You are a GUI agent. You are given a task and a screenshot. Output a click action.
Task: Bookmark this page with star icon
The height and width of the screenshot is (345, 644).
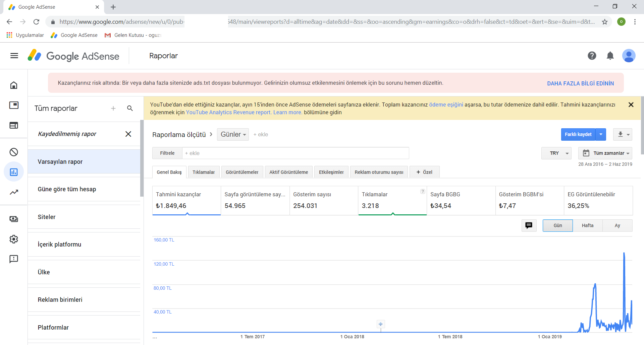pos(605,22)
